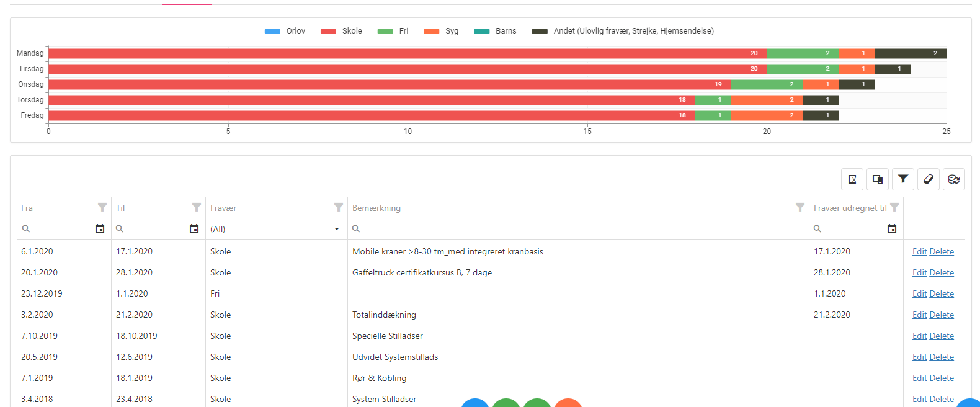
Task: Click the database refresh icon
Action: click(954, 179)
